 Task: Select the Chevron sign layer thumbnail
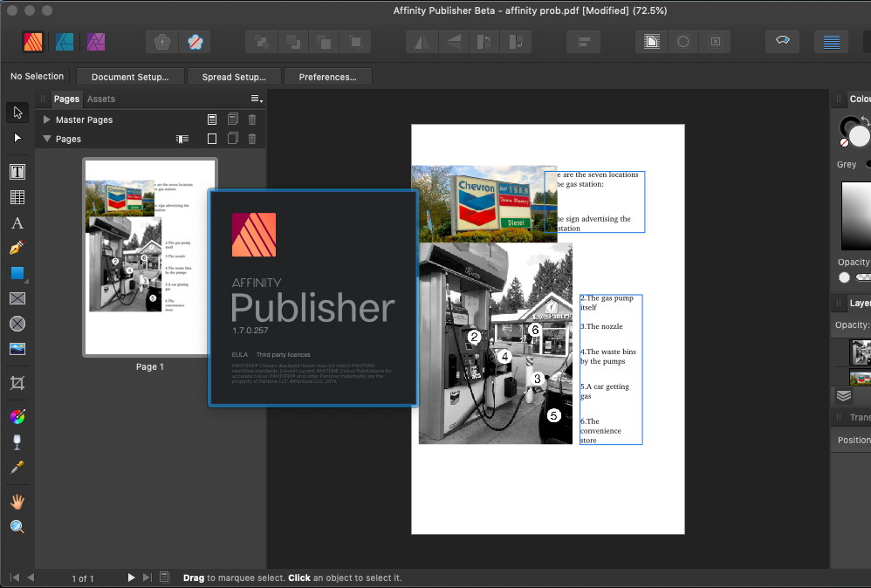(x=860, y=378)
